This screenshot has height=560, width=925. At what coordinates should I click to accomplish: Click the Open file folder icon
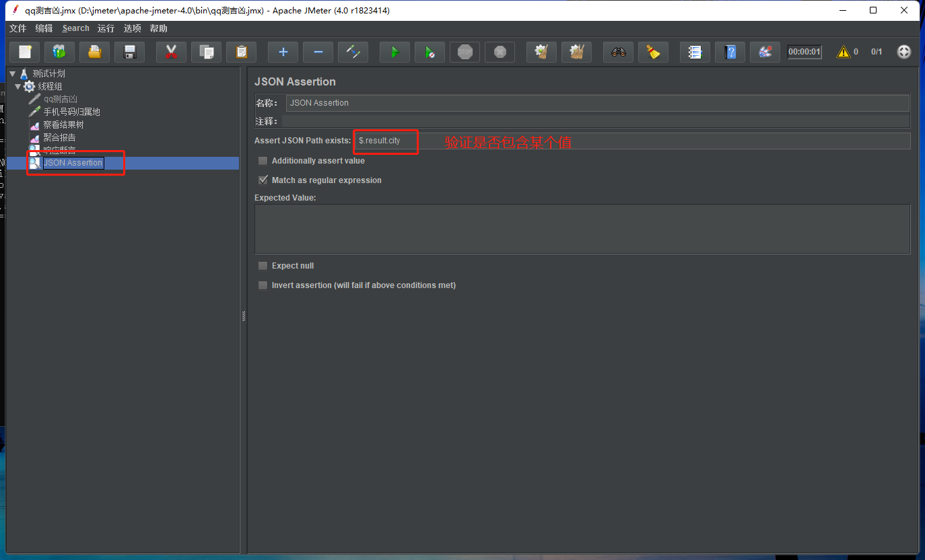[95, 52]
